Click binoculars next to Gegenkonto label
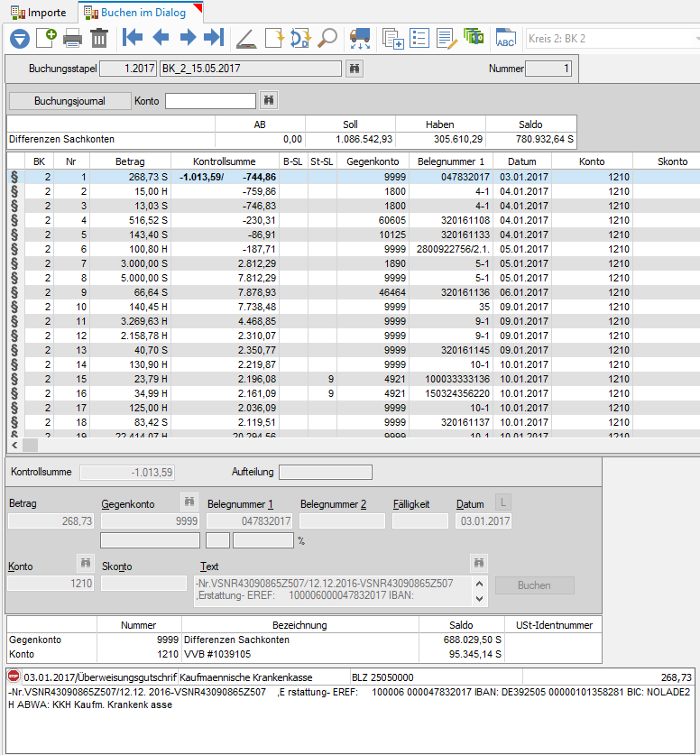The image size is (700, 755). (189, 502)
